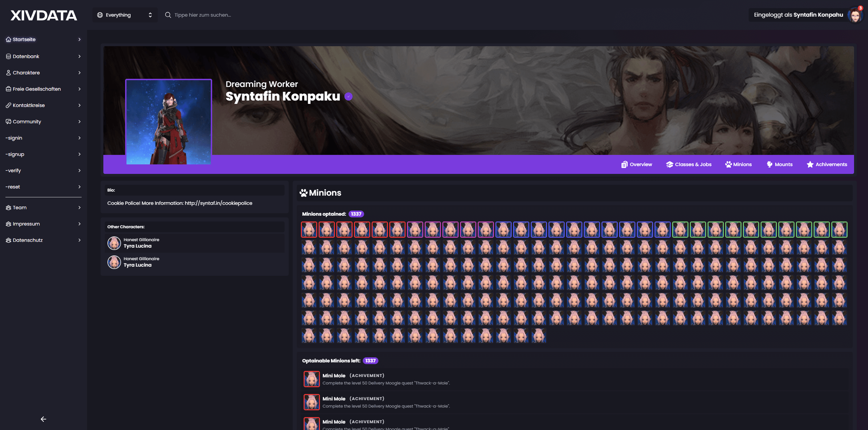Click the first red-bordered minion icon
The width and height of the screenshot is (868, 430).
point(309,230)
